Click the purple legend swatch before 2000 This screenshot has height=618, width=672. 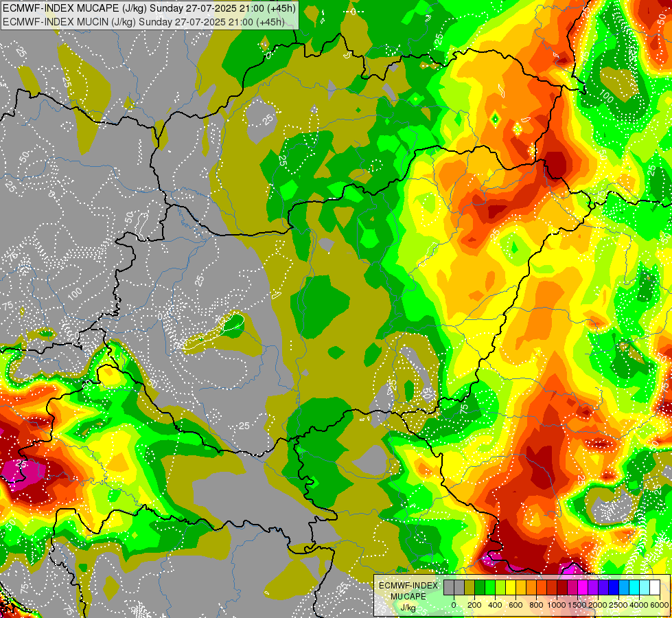click(592, 587)
